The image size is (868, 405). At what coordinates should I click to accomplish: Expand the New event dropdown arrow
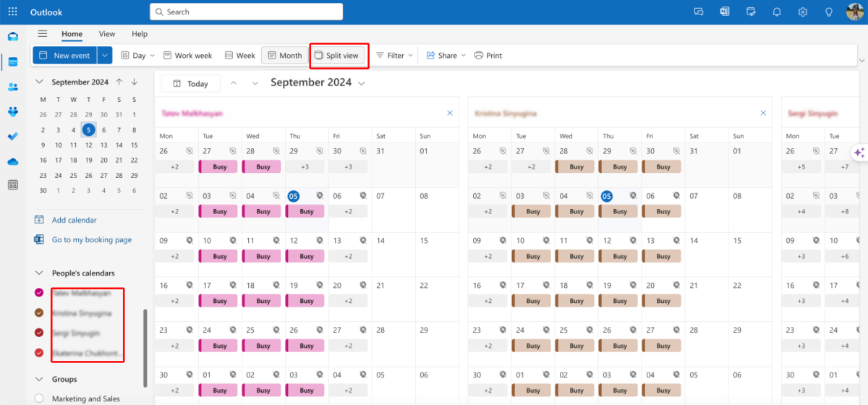[x=105, y=56]
